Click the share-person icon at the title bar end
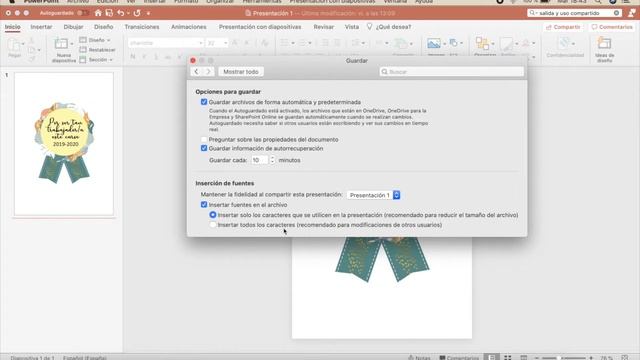This screenshot has width=640, height=360. pyautogui.click(x=632, y=13)
